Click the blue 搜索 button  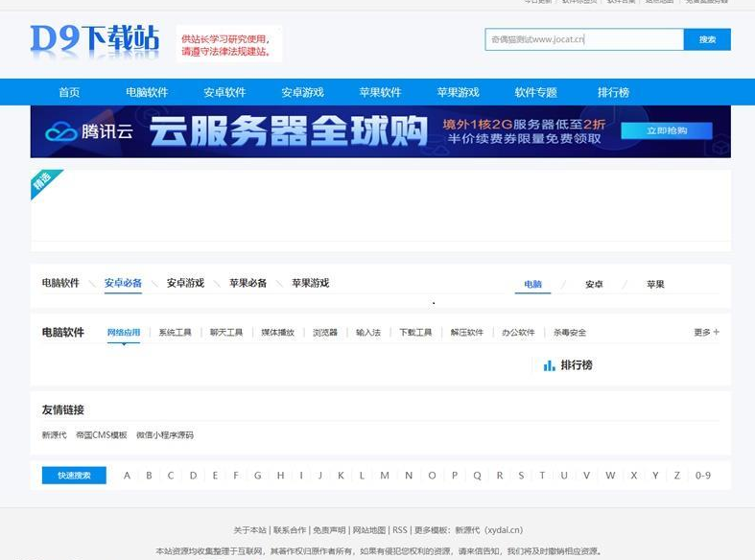(x=707, y=39)
